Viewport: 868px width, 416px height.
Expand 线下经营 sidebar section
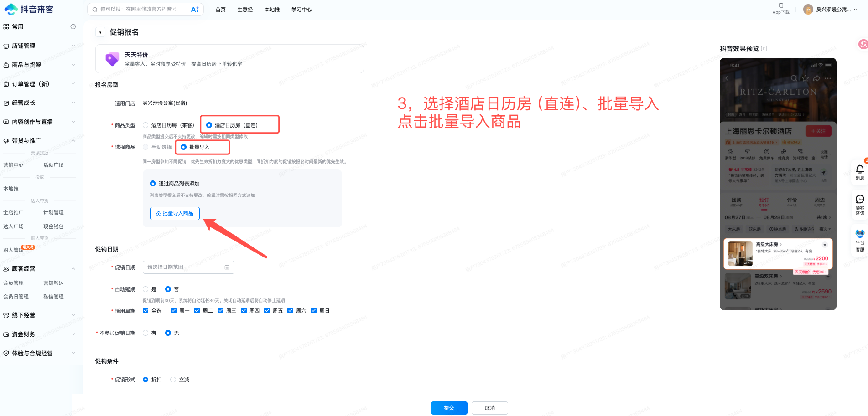[x=73, y=315]
